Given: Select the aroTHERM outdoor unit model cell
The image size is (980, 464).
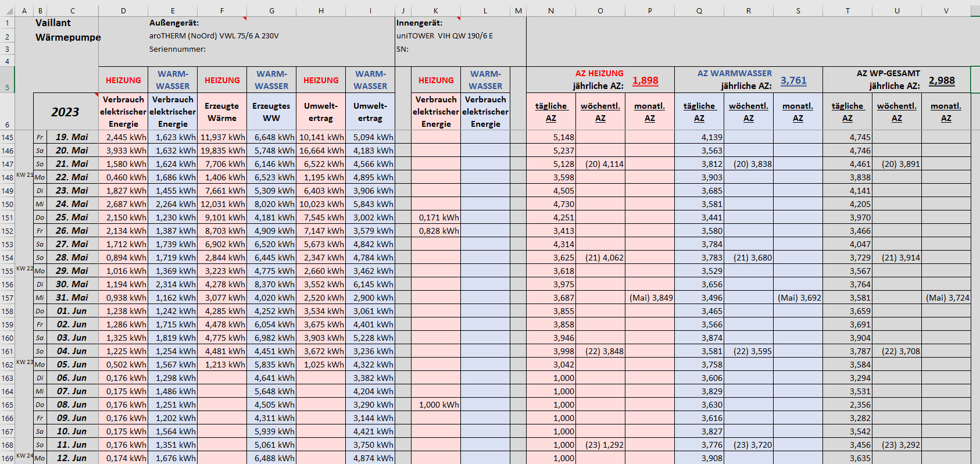Looking at the screenshot, I should click(214, 36).
